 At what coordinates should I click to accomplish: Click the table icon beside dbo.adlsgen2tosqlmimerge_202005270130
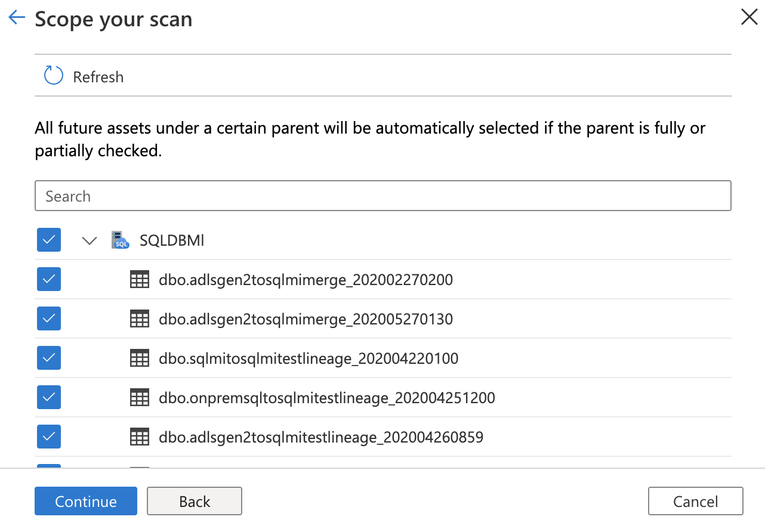tap(139, 318)
